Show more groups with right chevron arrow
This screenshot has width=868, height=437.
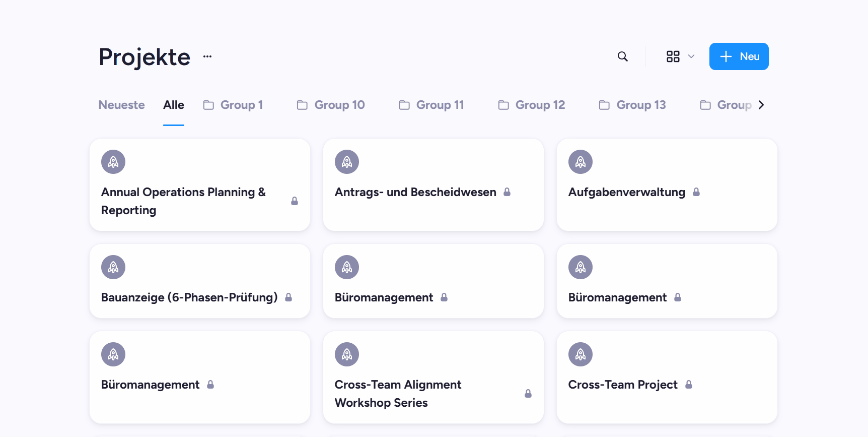click(761, 105)
